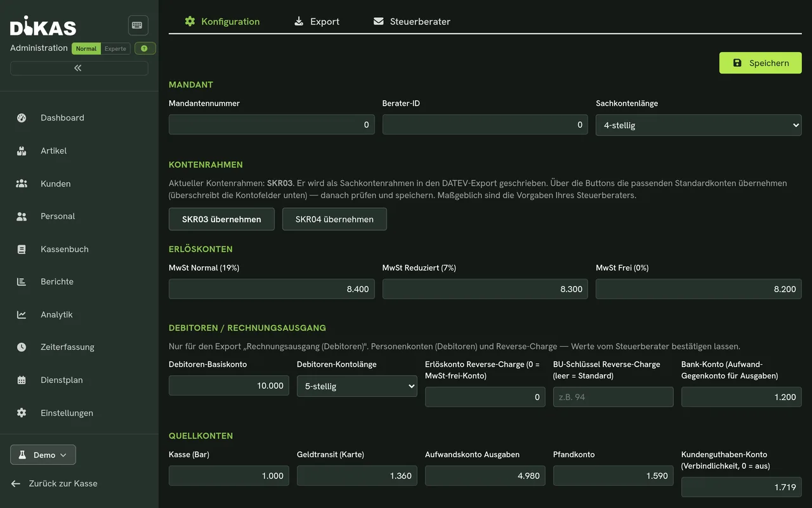Click the Kundenguthaben-Konto field
The image size is (812, 508).
click(x=742, y=487)
